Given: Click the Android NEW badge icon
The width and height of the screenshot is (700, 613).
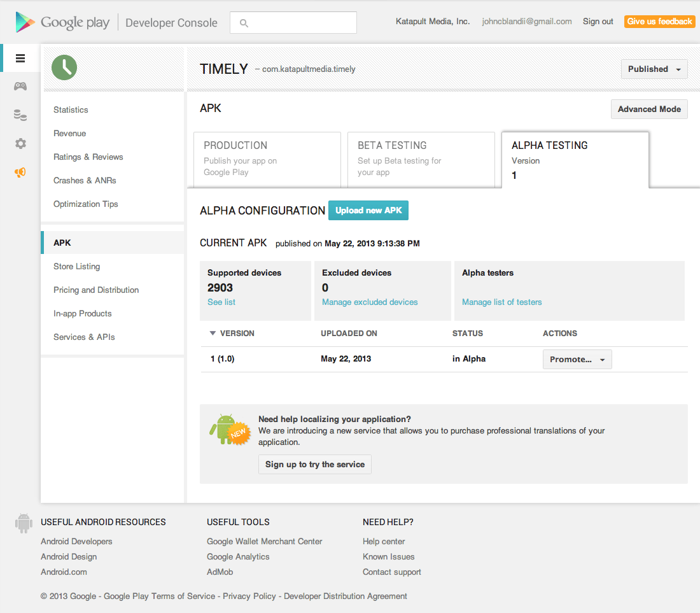Looking at the screenshot, I should (x=230, y=430).
